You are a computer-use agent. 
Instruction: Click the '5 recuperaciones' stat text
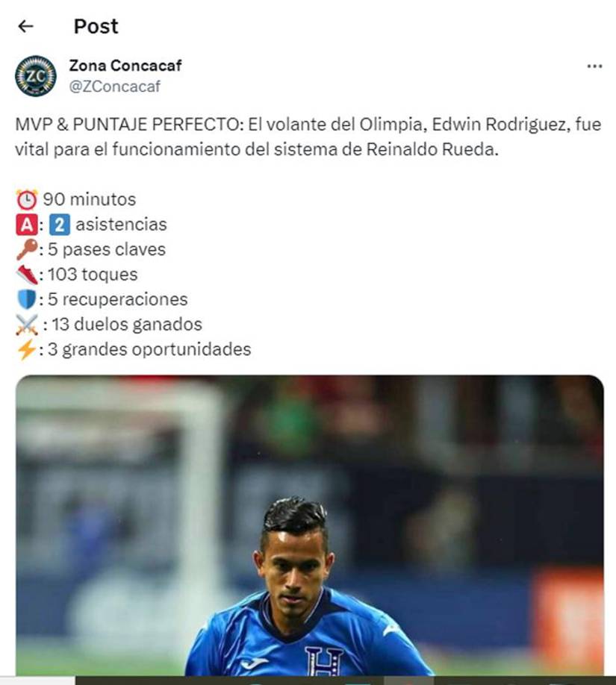(x=118, y=300)
